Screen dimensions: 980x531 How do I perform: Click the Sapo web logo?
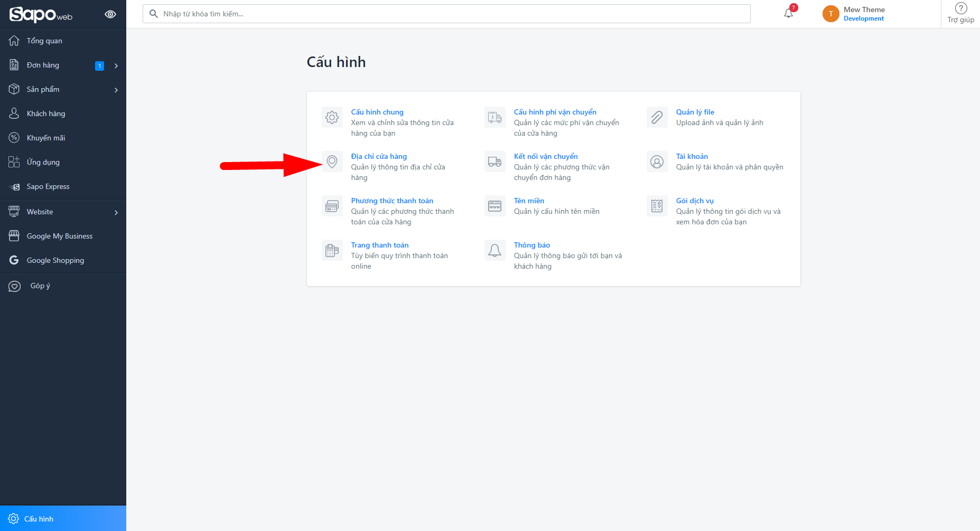(41, 14)
